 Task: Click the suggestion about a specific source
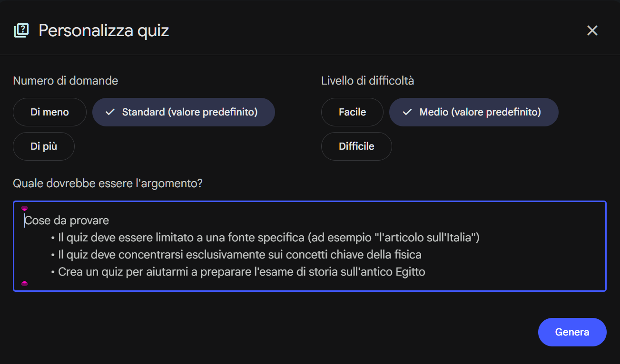[x=268, y=238]
